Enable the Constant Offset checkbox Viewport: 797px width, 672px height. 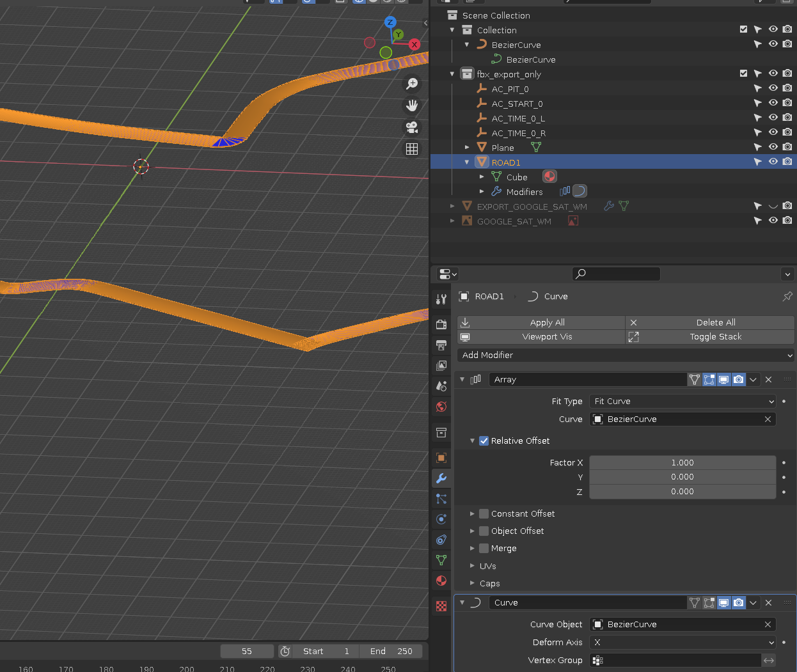coord(484,513)
